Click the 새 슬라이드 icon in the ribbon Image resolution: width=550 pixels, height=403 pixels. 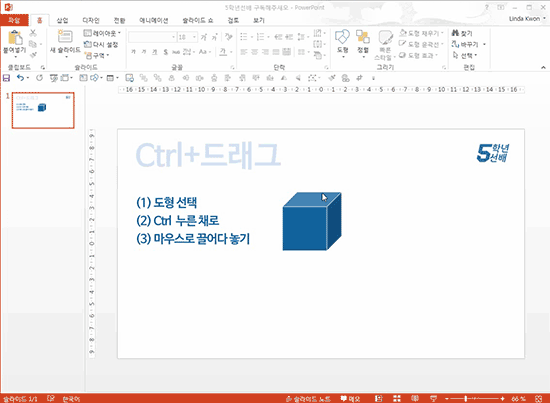coord(65,36)
